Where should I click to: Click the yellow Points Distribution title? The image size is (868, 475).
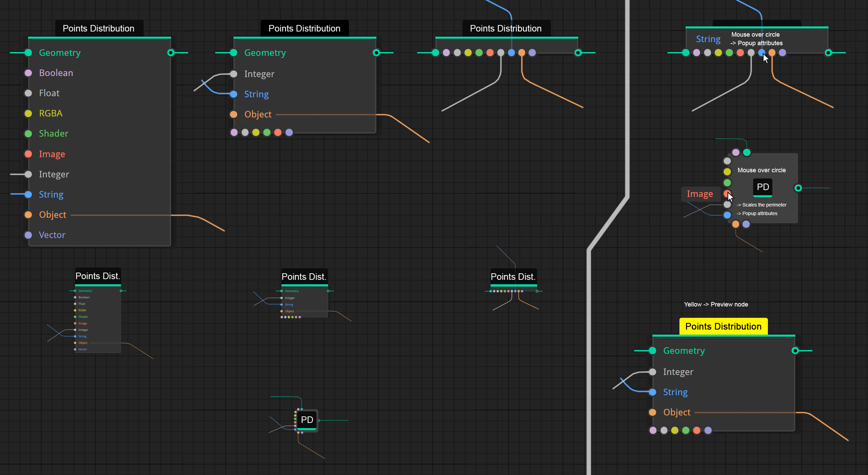click(723, 326)
